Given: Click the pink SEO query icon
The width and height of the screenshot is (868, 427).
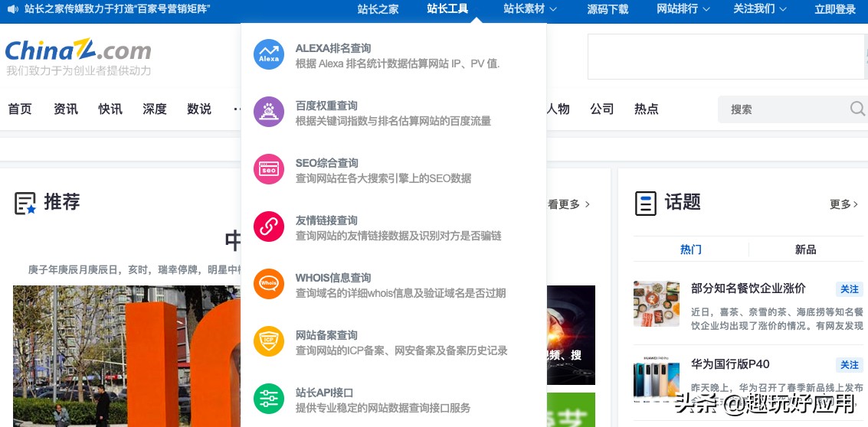Looking at the screenshot, I should click(x=268, y=169).
